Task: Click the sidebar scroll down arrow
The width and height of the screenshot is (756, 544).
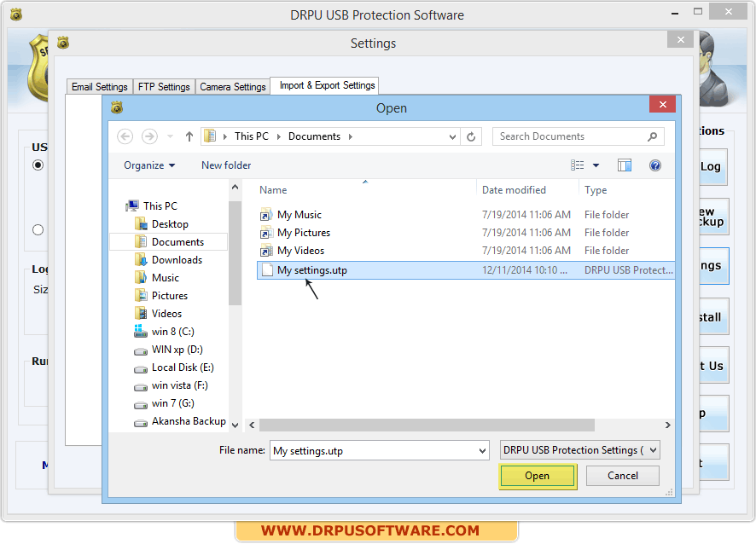Action: (235, 425)
